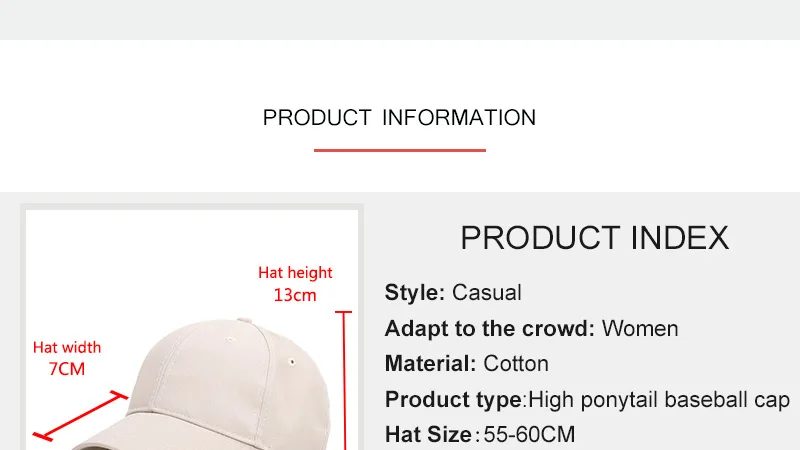Click the Style: Casual text
The width and height of the screenshot is (800, 450).
[453, 293]
